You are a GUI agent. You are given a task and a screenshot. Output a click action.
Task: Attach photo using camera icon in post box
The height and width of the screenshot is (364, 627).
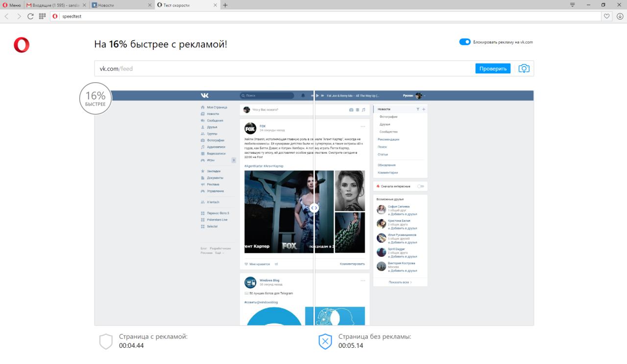[x=351, y=110]
